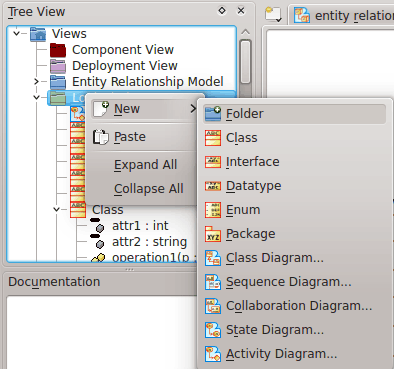Image resolution: width=394 pixels, height=369 pixels.
Task: Click the entity relationship tab icon
Action: pyautogui.click(x=302, y=15)
